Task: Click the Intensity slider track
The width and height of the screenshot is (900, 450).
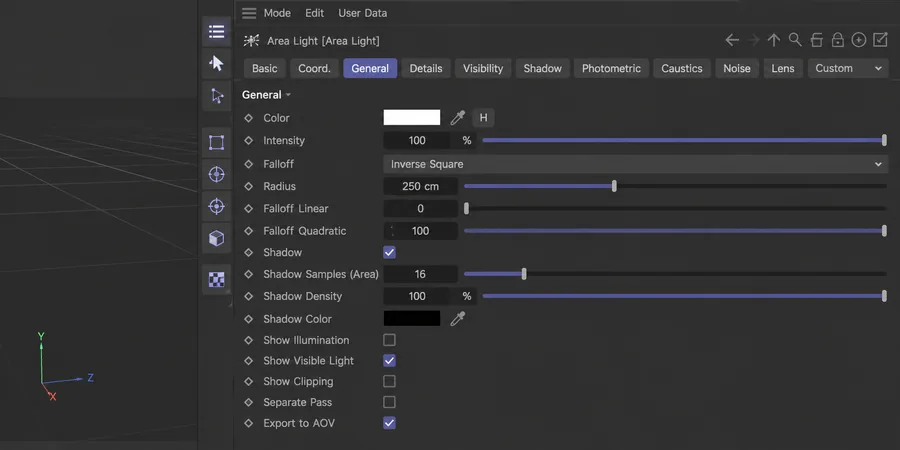Action: 685,140
